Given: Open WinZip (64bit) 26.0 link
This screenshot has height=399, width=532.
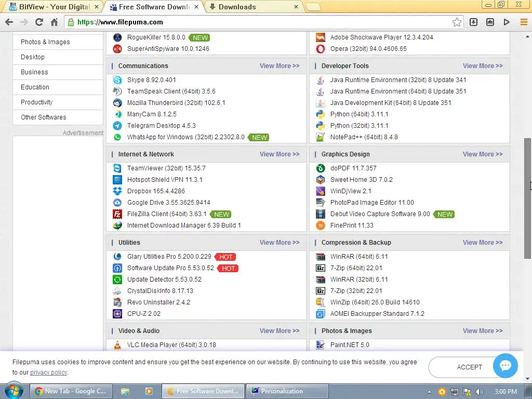Looking at the screenshot, I should (x=375, y=302).
